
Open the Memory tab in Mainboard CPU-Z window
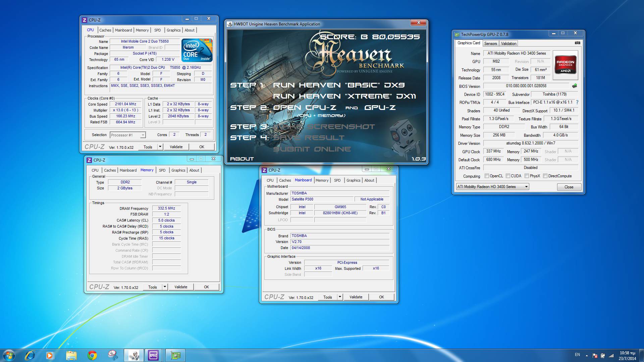point(322,180)
